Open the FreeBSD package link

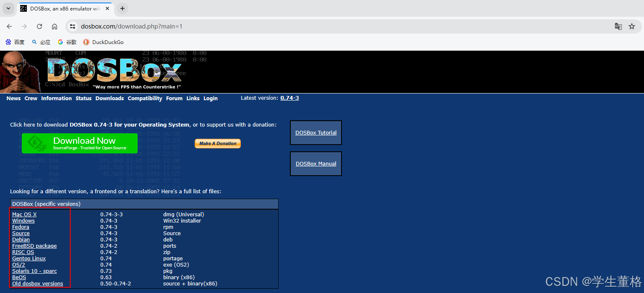[x=34, y=246]
